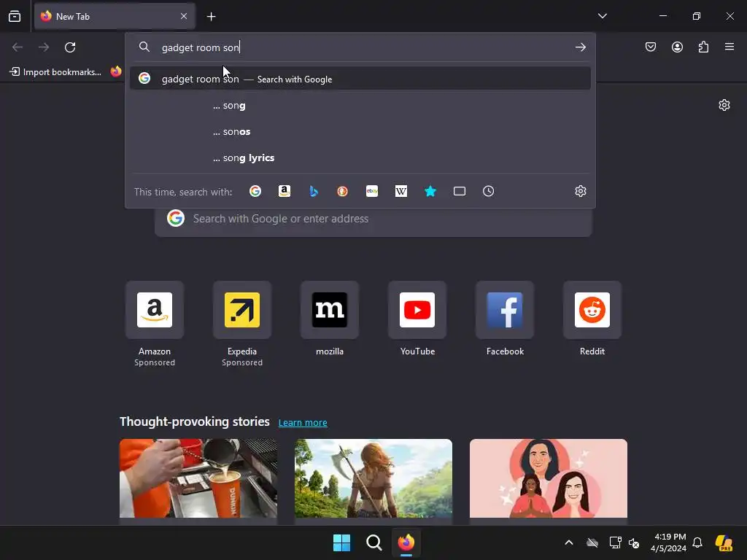
Task: Show hidden system tray icons chevron
Action: pyautogui.click(x=569, y=542)
